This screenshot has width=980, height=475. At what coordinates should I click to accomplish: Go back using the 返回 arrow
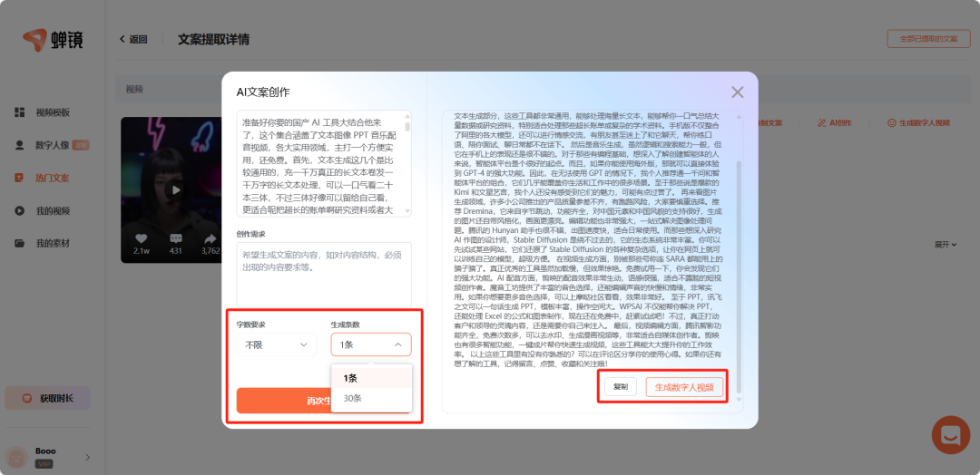click(x=133, y=39)
